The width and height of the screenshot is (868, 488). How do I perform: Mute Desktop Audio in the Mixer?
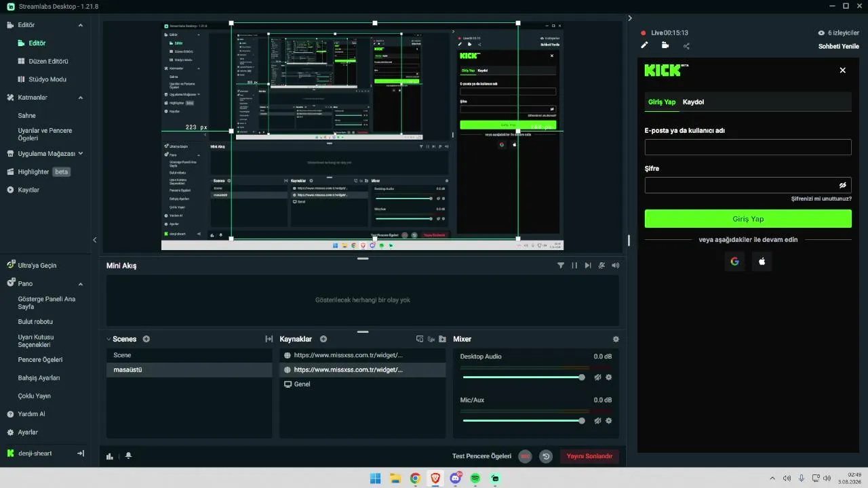(597, 378)
